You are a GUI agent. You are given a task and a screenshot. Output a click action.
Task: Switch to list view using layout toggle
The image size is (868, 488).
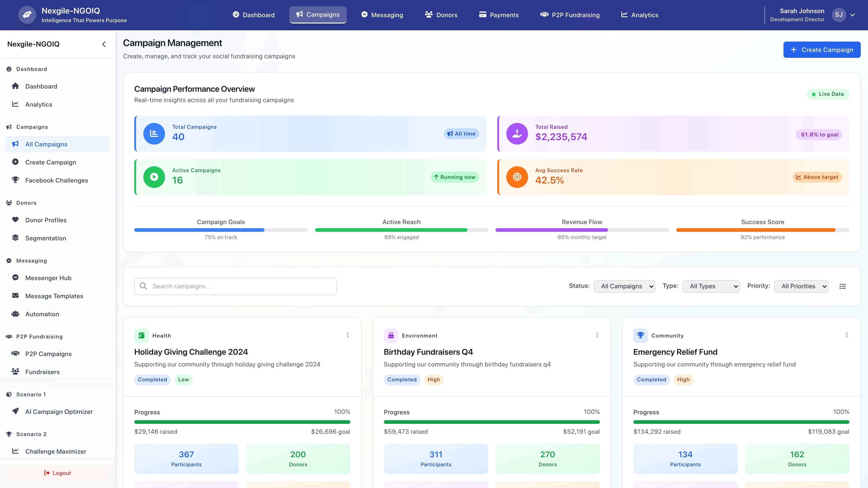click(x=843, y=286)
